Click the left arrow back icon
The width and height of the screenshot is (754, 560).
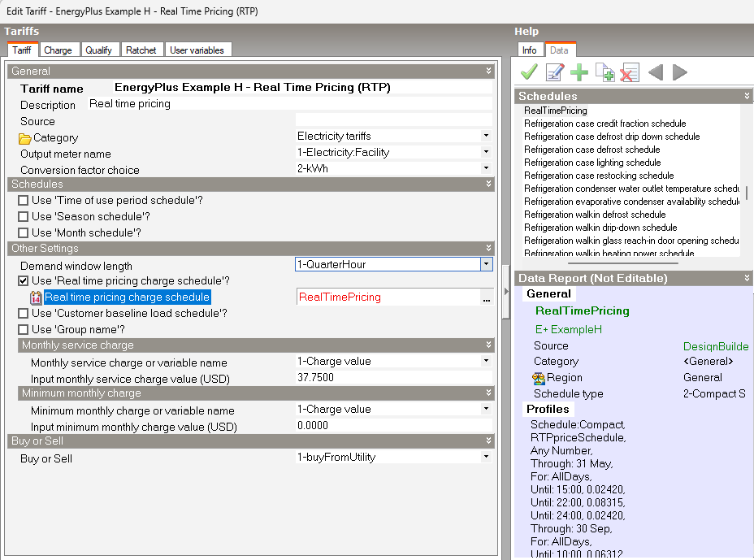(x=655, y=73)
